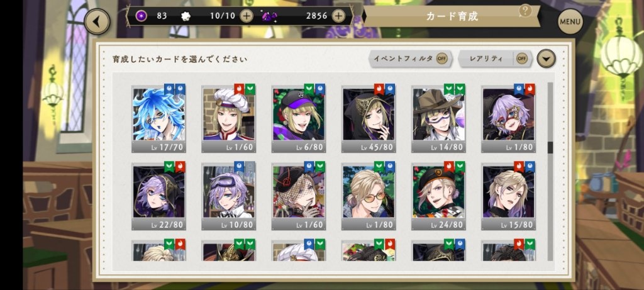Open the help question mark icon
The image size is (644, 290).
tap(525, 11)
